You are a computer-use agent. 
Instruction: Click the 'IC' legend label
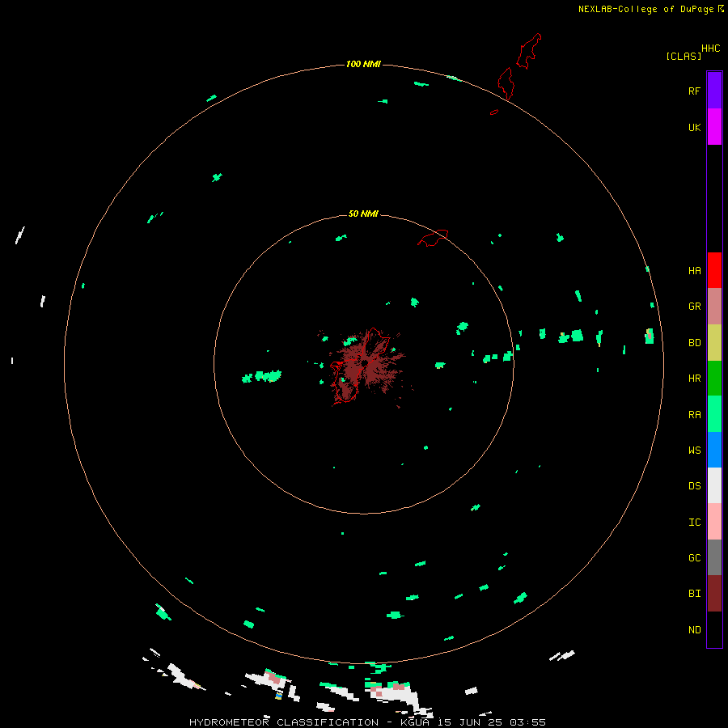click(x=694, y=523)
